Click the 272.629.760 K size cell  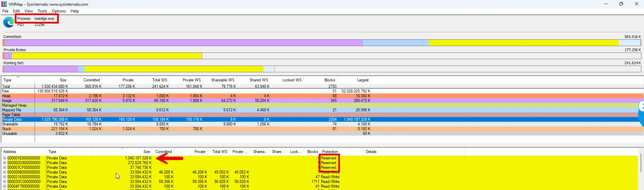pos(139,163)
